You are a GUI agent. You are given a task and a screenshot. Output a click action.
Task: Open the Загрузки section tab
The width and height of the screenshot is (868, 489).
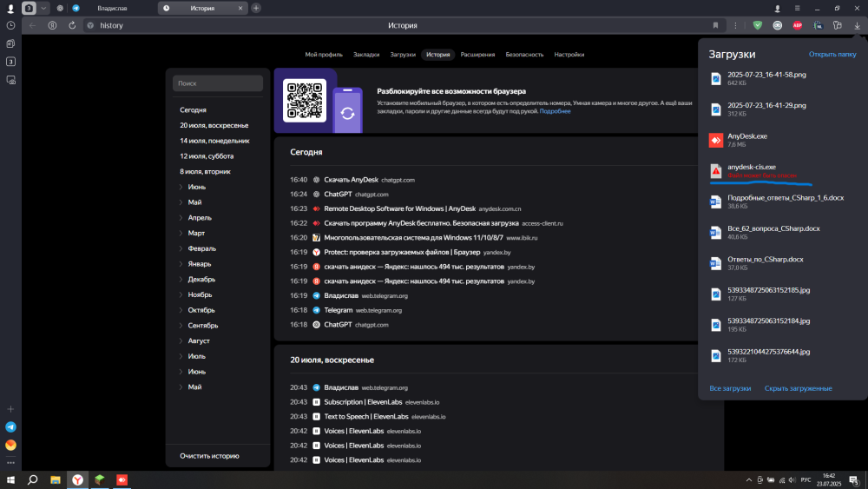tap(403, 54)
